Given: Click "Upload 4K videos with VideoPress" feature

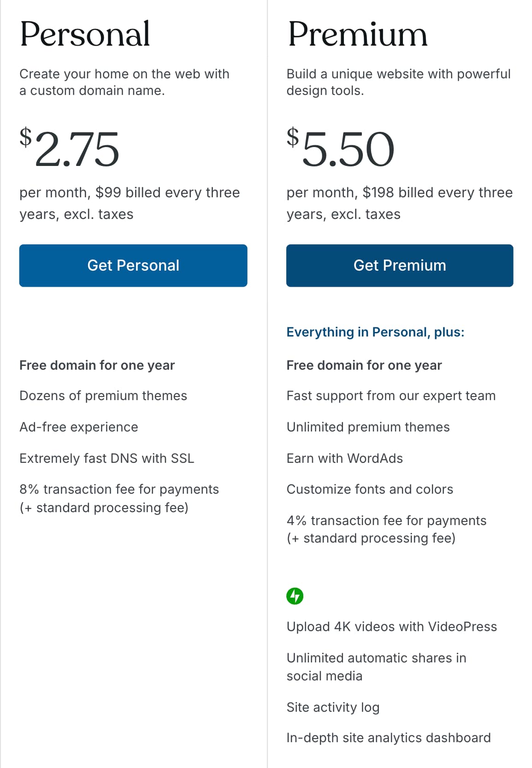Looking at the screenshot, I should coord(392,626).
